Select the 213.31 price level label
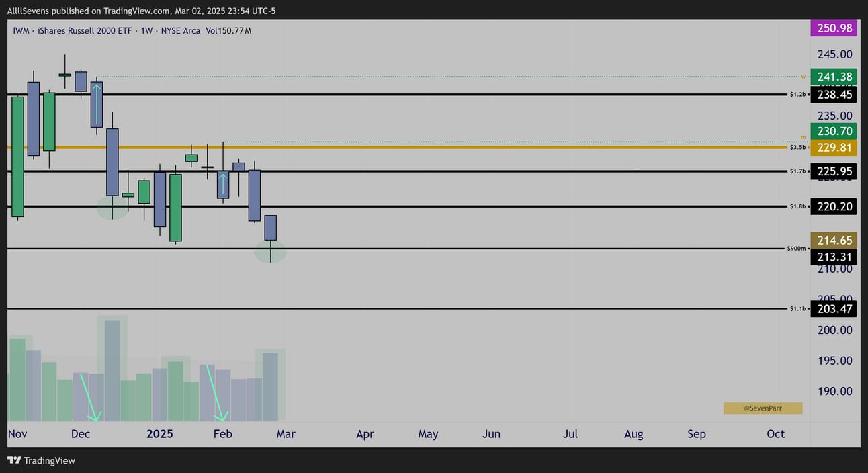The height and width of the screenshot is (473, 868). 834,257
